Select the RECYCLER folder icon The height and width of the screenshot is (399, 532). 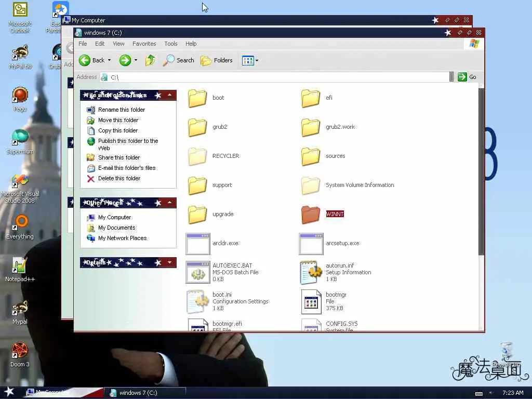tap(197, 156)
